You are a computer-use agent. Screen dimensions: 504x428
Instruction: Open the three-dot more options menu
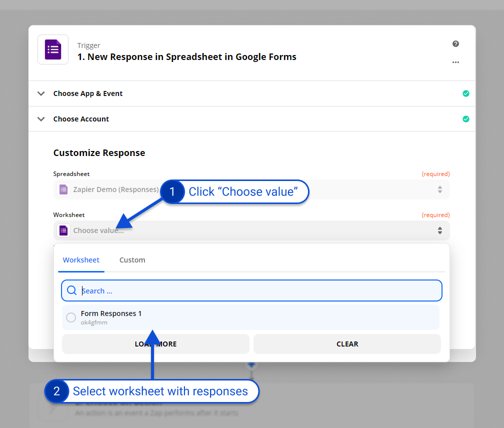455,62
